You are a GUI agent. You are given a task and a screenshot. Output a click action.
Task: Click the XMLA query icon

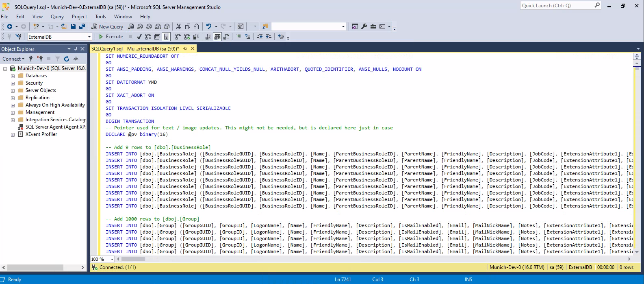[158, 26]
